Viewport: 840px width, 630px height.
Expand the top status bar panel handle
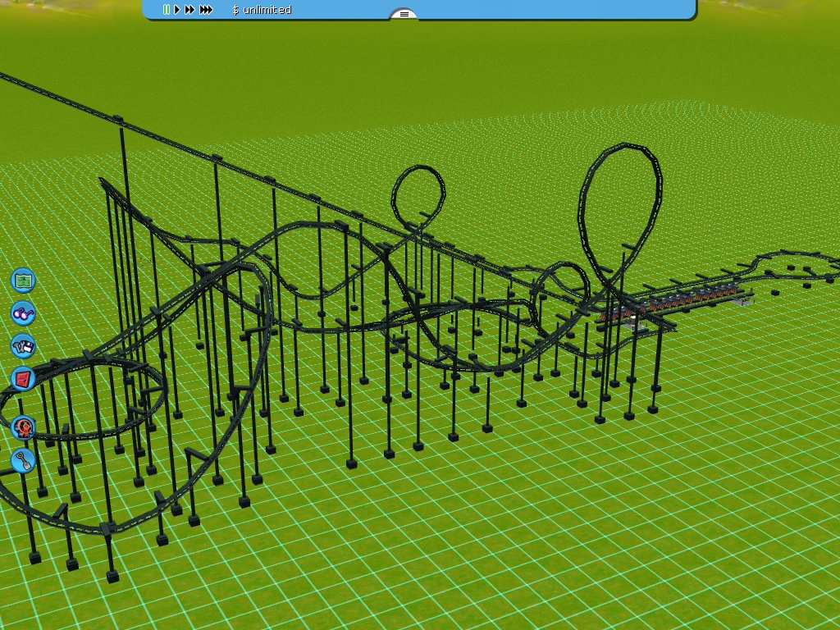point(404,14)
